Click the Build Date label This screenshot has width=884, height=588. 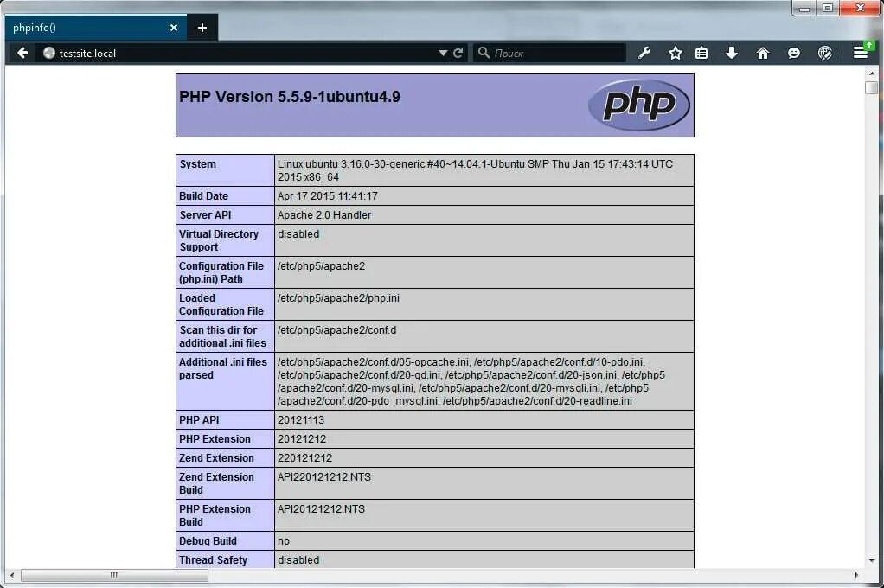[203, 196]
